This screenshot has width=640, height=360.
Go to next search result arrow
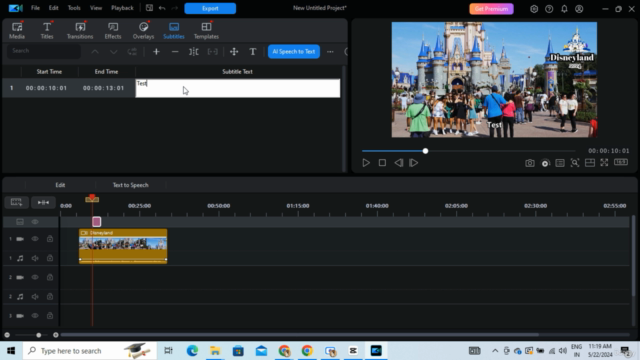(113, 52)
